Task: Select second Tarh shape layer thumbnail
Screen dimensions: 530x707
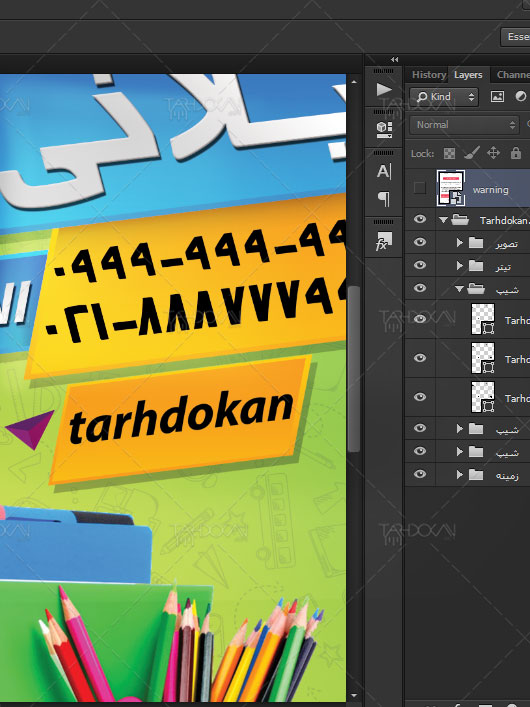Action: click(483, 358)
